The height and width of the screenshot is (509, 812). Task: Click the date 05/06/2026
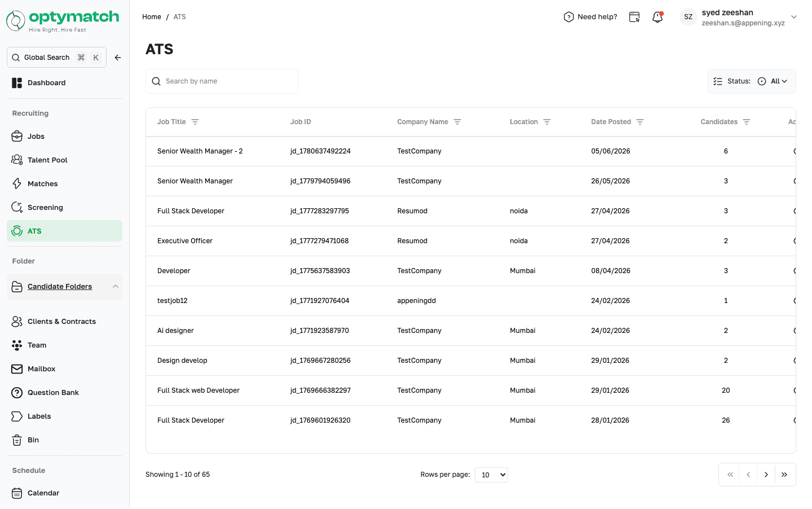point(611,151)
